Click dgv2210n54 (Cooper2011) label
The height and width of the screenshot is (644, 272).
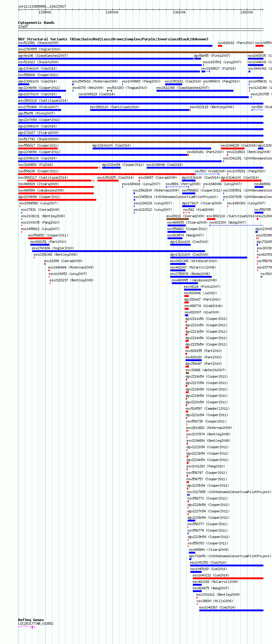[123, 165]
